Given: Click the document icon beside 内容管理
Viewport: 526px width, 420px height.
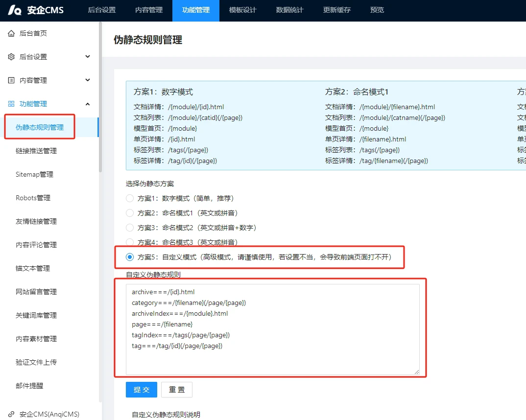Looking at the screenshot, I should (x=11, y=80).
